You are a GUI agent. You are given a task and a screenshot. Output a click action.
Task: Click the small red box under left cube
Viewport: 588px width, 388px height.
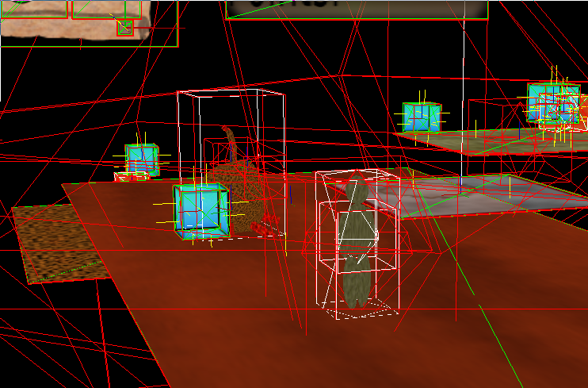pos(127,177)
